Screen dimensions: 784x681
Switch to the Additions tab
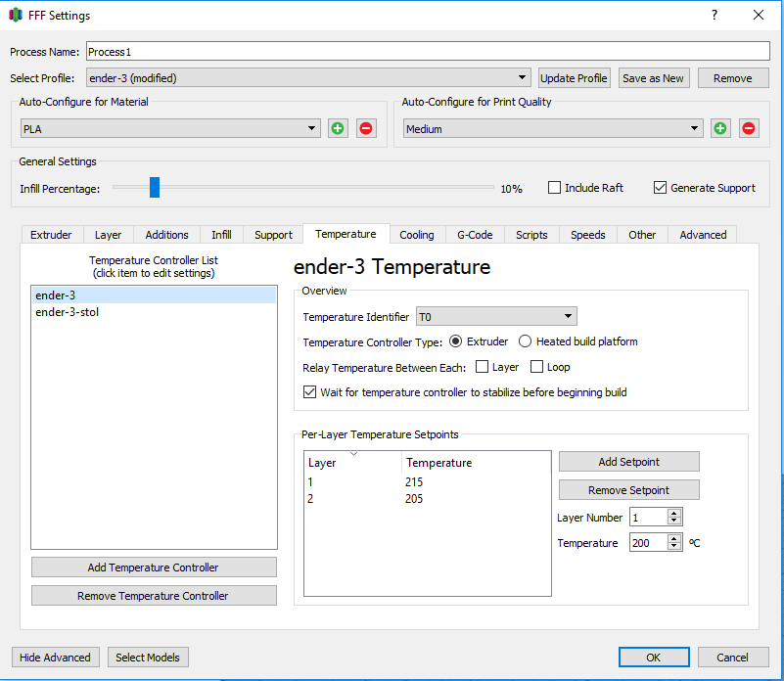[x=166, y=235]
